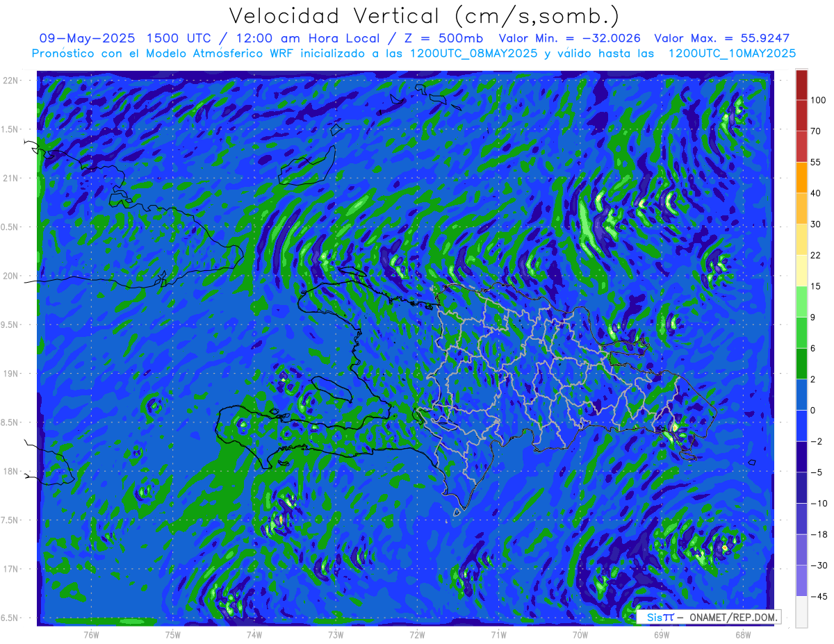The height and width of the screenshot is (644, 834).
Task: Click the initialization time "1200UTC_08MAY2025"
Action: 473,53
